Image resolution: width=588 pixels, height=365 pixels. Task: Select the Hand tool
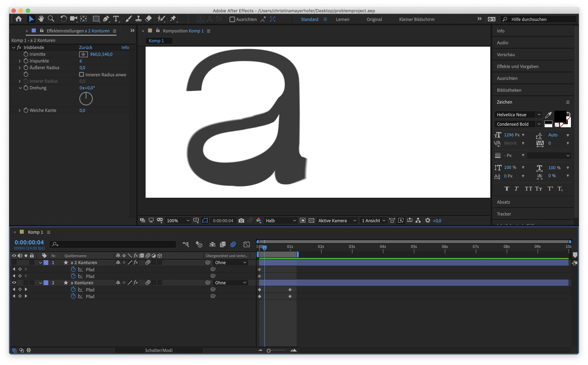point(41,19)
